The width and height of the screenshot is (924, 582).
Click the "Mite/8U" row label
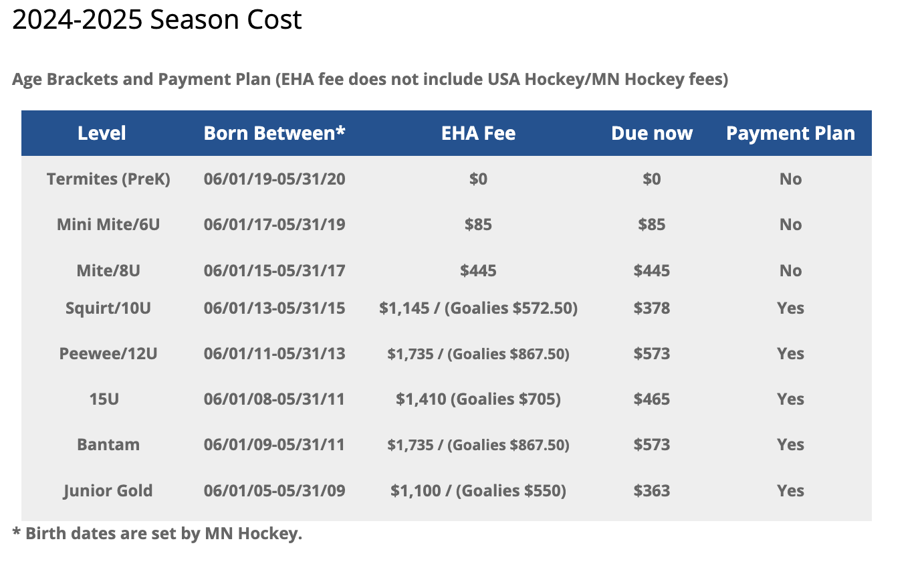click(108, 271)
